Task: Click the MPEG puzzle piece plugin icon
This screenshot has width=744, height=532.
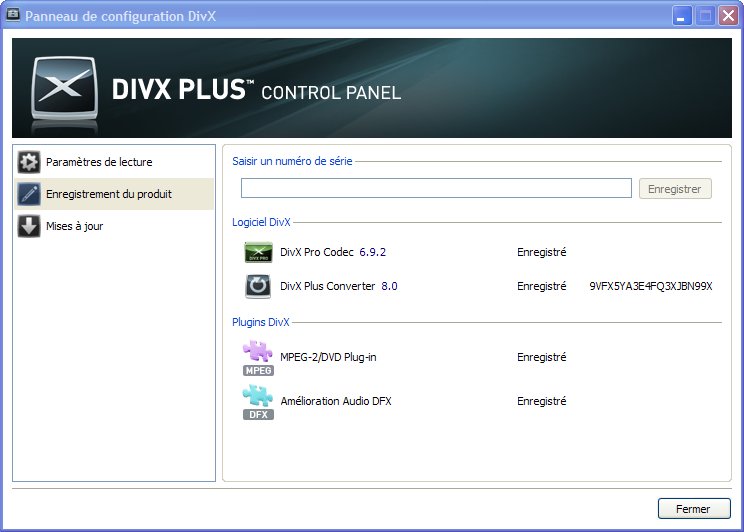Action: click(258, 358)
